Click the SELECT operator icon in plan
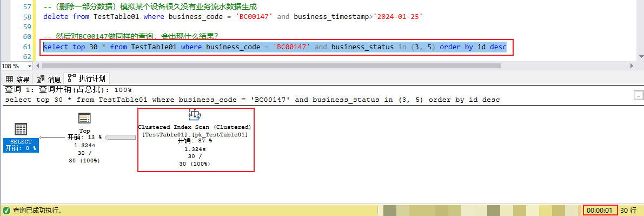The image size is (644, 216). [21, 129]
